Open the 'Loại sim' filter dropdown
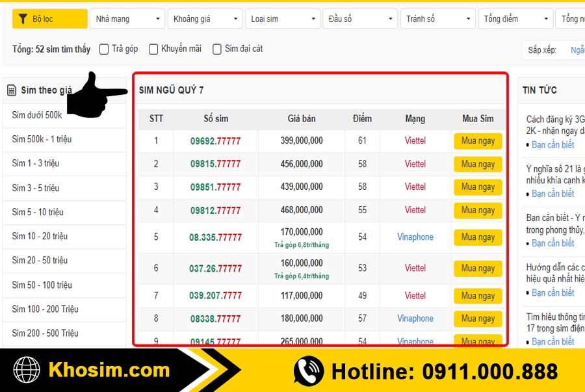Viewport: 585px width, 392px height. click(283, 18)
